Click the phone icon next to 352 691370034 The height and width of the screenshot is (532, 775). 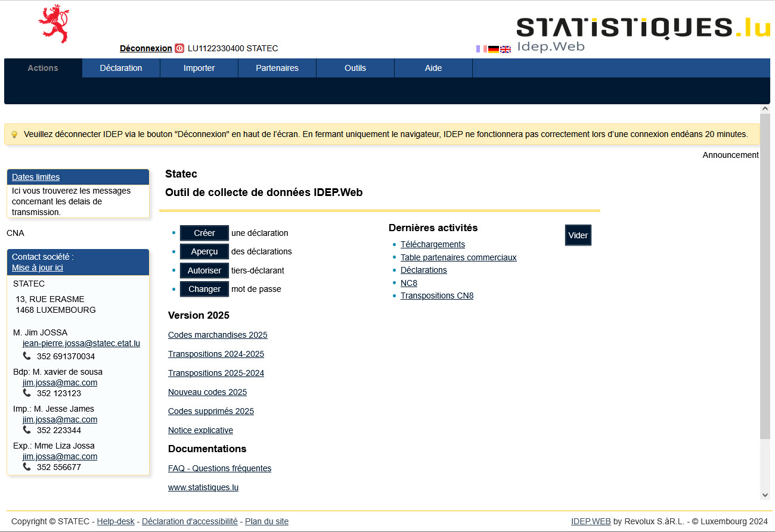(27, 356)
